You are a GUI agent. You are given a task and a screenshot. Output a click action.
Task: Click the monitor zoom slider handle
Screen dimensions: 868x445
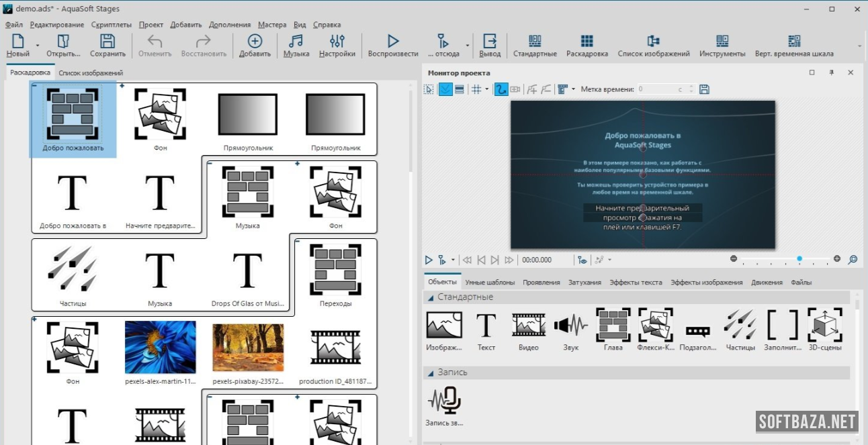tap(799, 259)
